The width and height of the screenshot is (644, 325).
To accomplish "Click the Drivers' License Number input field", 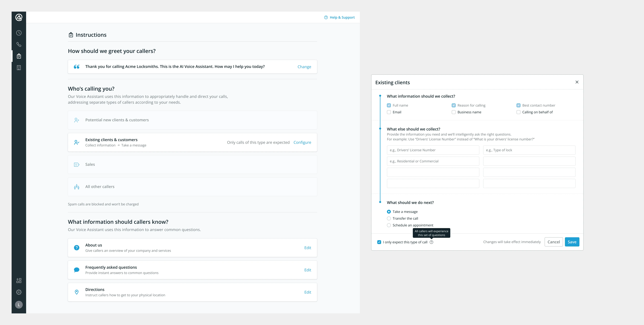I will point(433,150).
